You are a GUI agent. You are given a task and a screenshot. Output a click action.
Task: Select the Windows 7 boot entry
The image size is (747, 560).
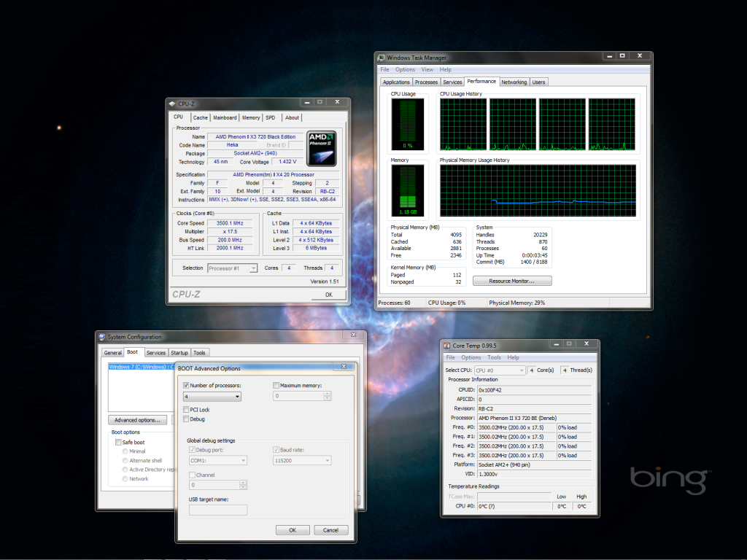(x=141, y=367)
